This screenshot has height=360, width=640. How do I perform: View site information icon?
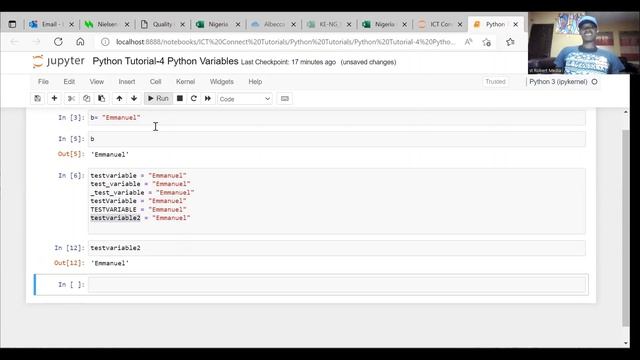point(105,42)
